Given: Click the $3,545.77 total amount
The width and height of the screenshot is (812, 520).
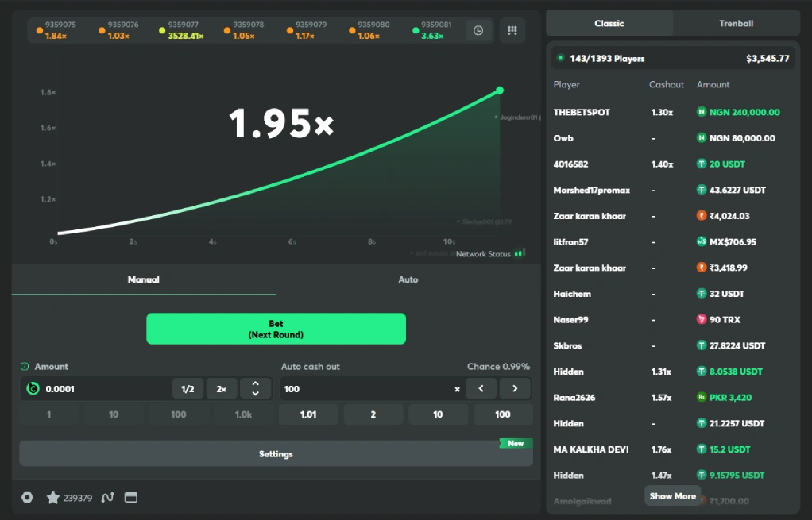Looking at the screenshot, I should click(x=768, y=59).
